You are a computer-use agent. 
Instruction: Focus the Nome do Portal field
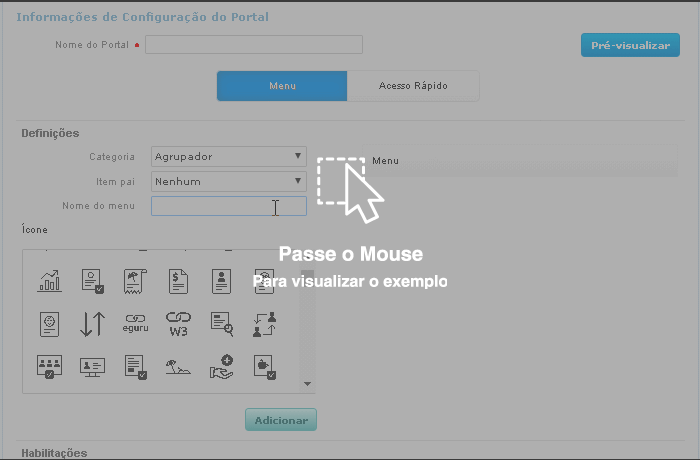point(254,44)
